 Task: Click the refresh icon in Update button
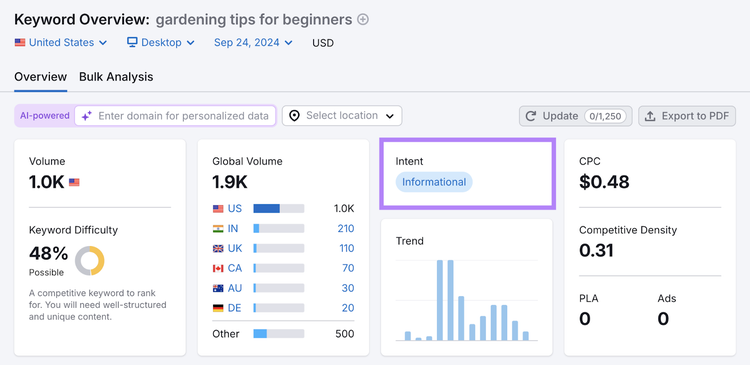coord(530,116)
